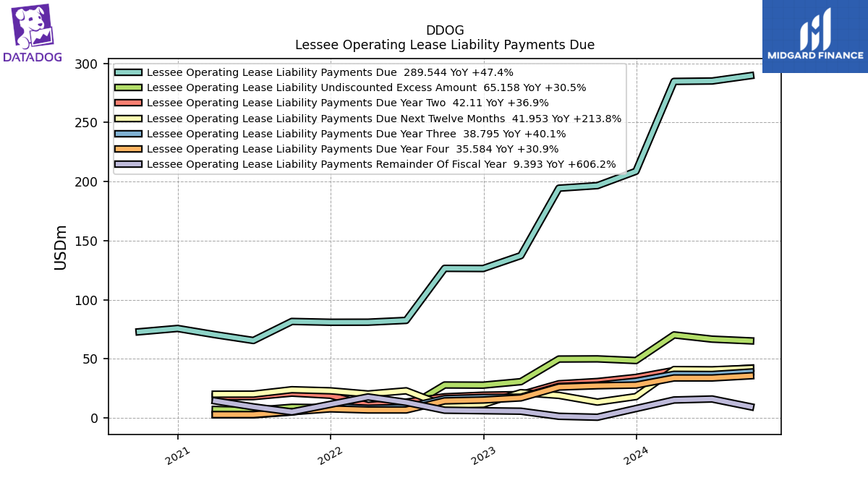Click the red swatch for Due Year Two

129,103
